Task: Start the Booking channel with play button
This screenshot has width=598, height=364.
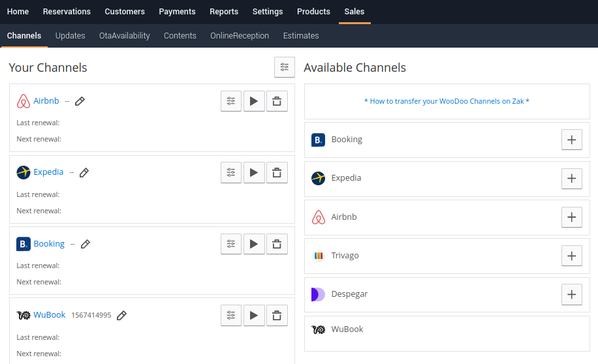Action: [254, 244]
